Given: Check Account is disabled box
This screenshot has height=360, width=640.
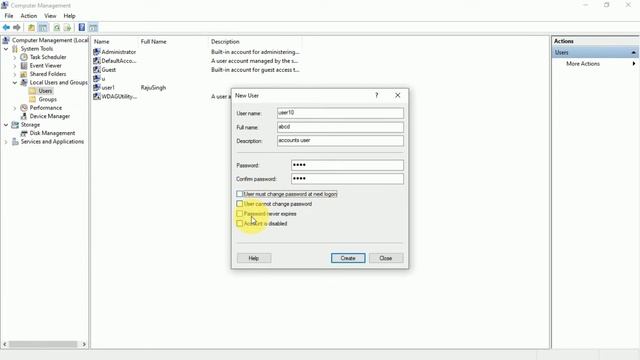Looking at the screenshot, I should [x=240, y=223].
